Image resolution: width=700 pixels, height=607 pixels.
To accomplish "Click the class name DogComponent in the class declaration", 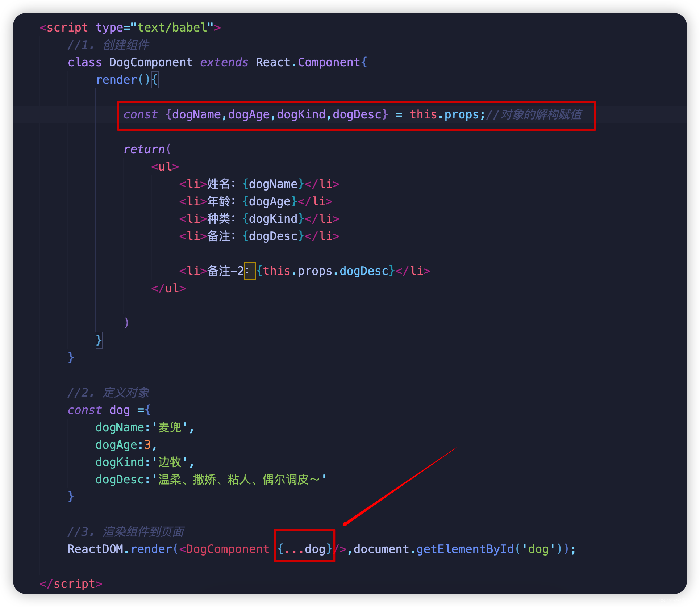I will pos(151,62).
